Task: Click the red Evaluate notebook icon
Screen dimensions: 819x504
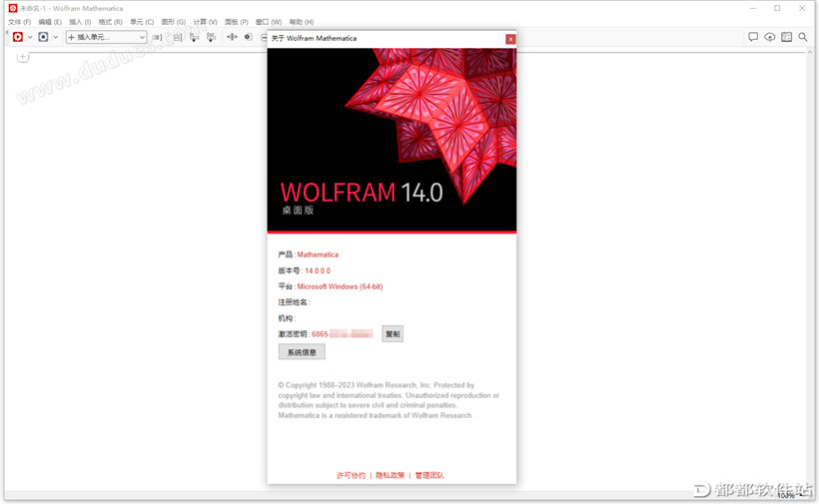Action: pos(18,37)
